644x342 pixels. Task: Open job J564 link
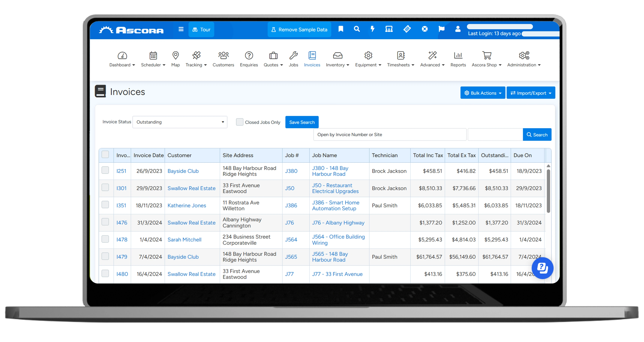point(291,240)
